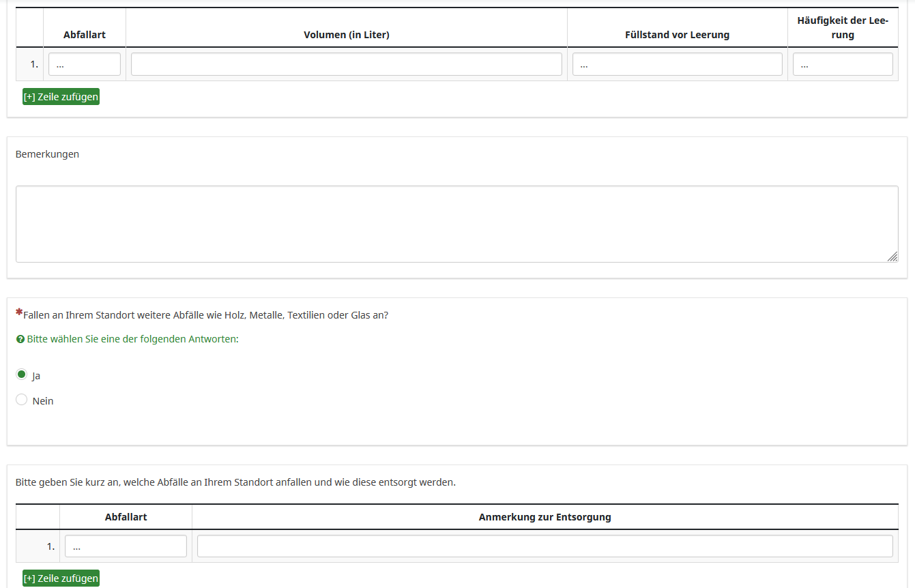Click the Füllstand vor Leerung column header
Screen dimensions: 915x588
(677, 35)
